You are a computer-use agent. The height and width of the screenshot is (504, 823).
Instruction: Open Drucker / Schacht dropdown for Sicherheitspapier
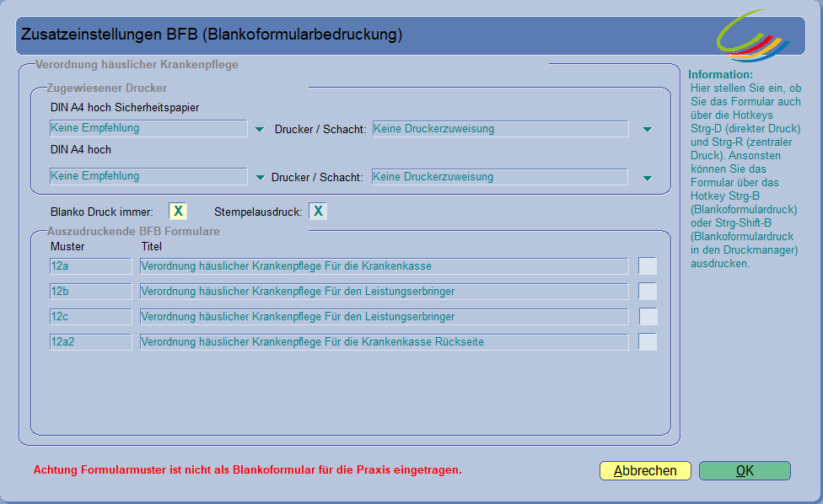[x=647, y=130]
